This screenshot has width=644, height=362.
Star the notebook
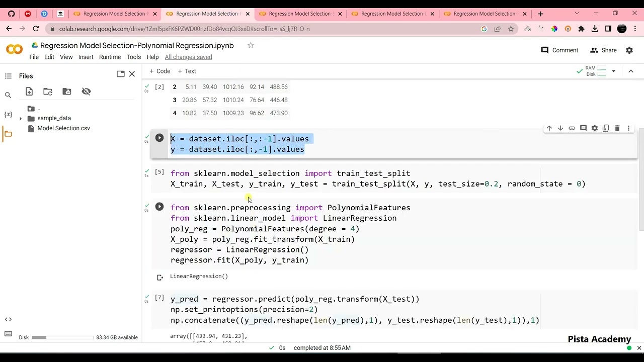(251, 45)
